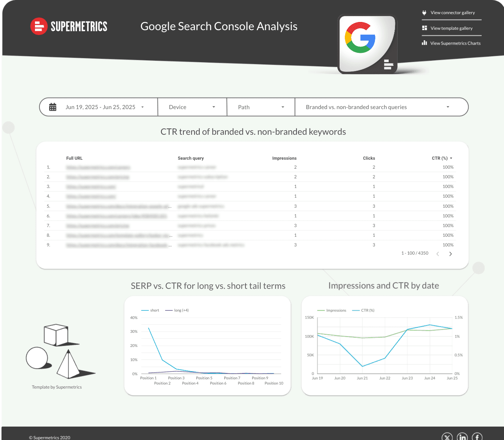Open the Facebook social icon
The width and height of the screenshot is (504, 440).
click(x=477, y=437)
